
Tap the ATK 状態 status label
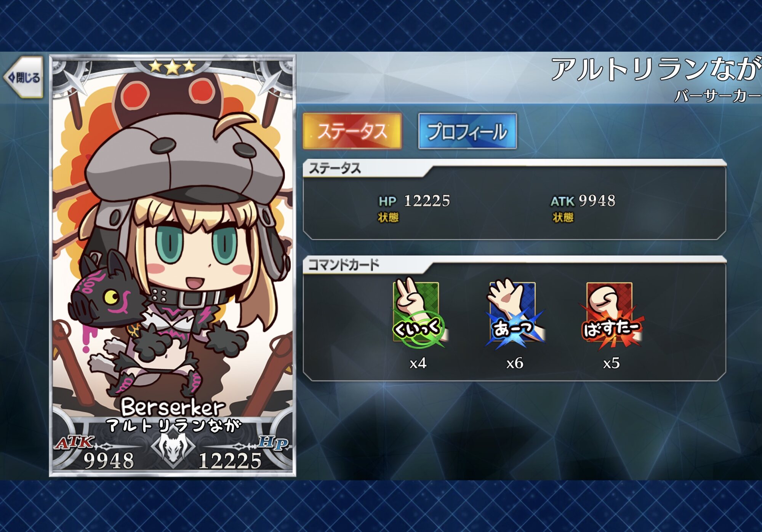tap(563, 217)
